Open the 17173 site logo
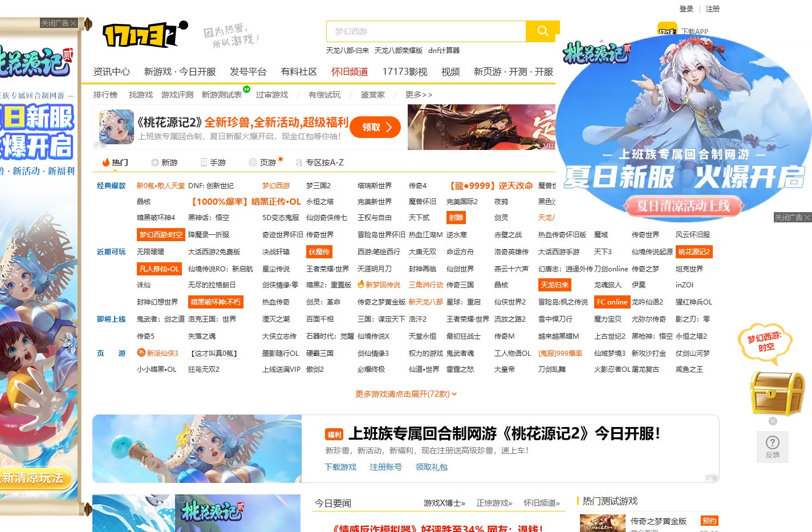Viewport: 812px width, 532px height. coord(145,34)
